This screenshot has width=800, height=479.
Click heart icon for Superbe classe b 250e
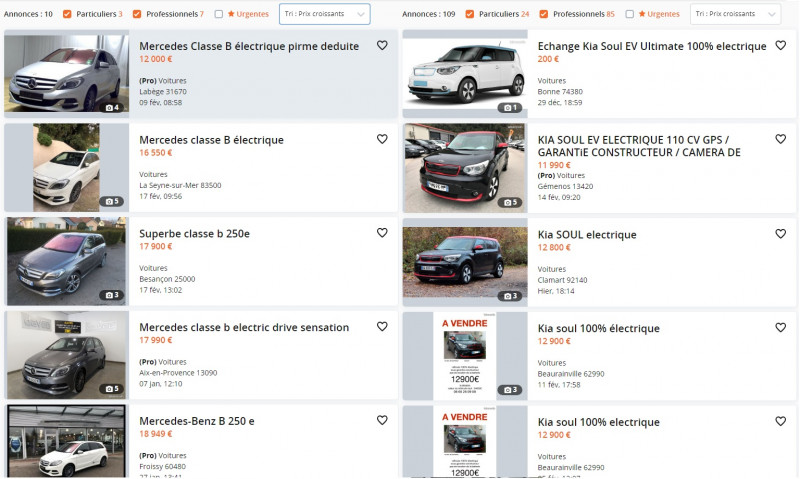point(382,233)
